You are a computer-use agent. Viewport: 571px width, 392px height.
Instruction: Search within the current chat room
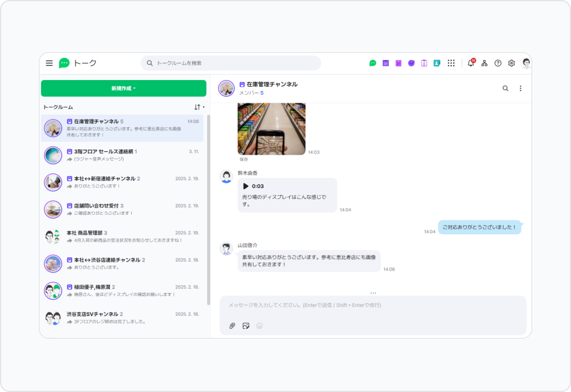tap(505, 89)
